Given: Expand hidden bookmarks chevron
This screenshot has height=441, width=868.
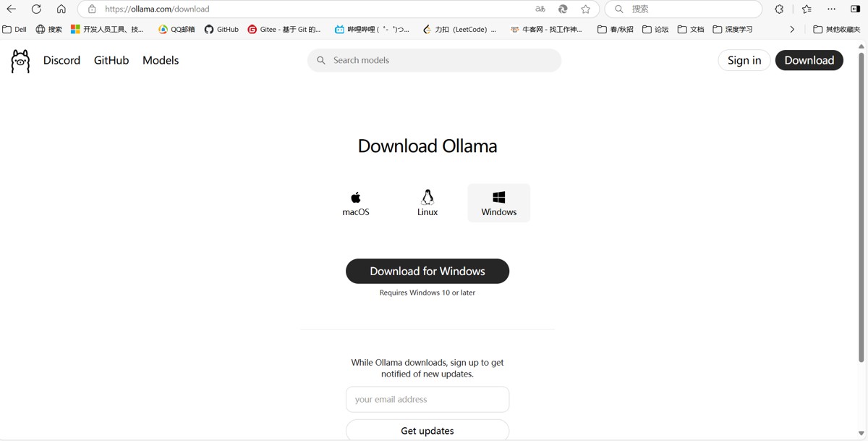Looking at the screenshot, I should click(792, 29).
